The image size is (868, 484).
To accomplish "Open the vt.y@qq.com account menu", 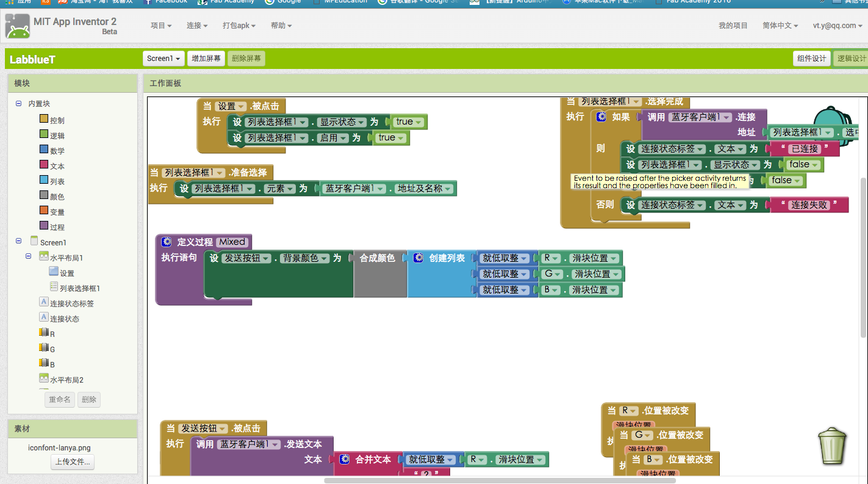I will pos(838,26).
